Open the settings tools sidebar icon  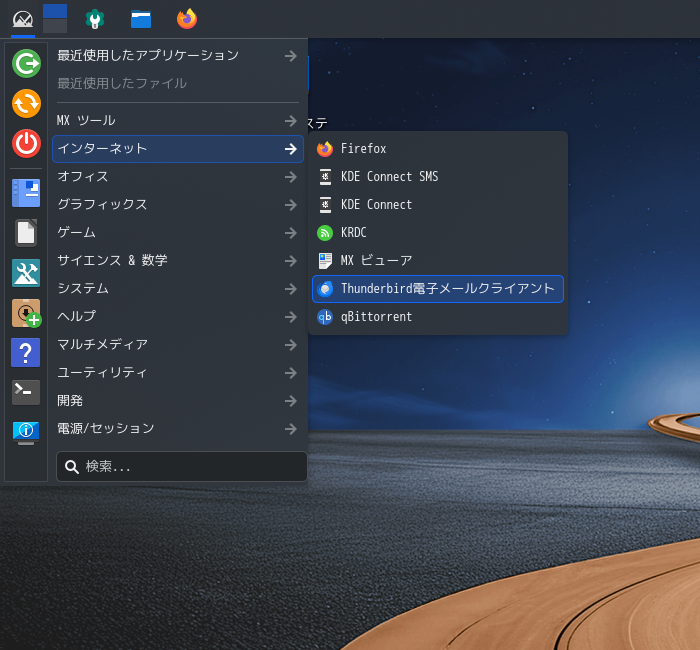point(26,273)
